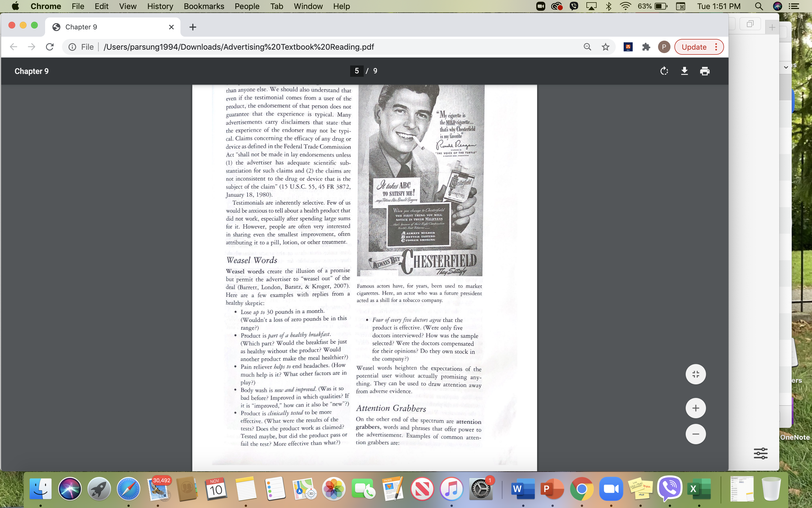Open Chrome's three-dot menu
The width and height of the screenshot is (812, 508).
tap(716, 47)
